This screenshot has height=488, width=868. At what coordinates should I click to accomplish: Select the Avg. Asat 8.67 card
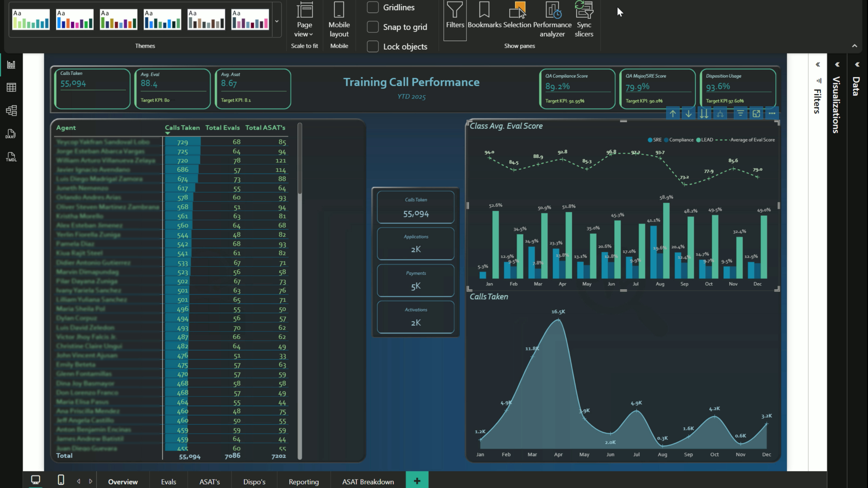pyautogui.click(x=253, y=89)
